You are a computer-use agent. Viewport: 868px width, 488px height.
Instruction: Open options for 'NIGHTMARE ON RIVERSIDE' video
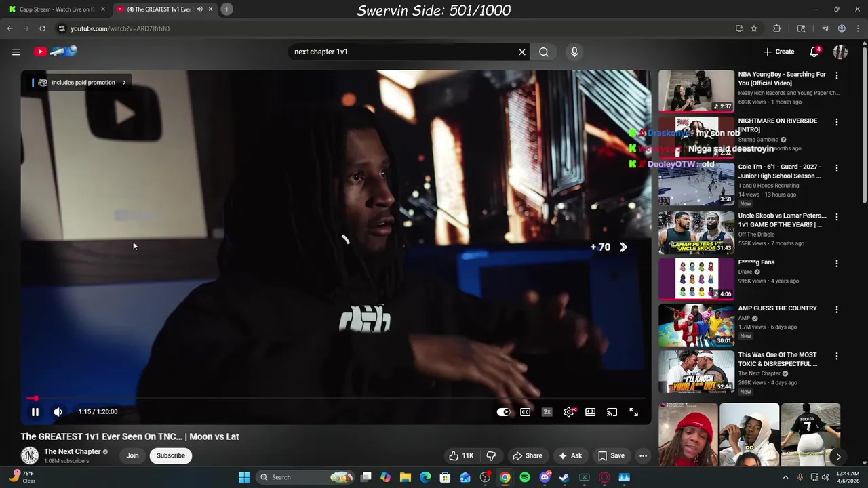click(x=837, y=122)
